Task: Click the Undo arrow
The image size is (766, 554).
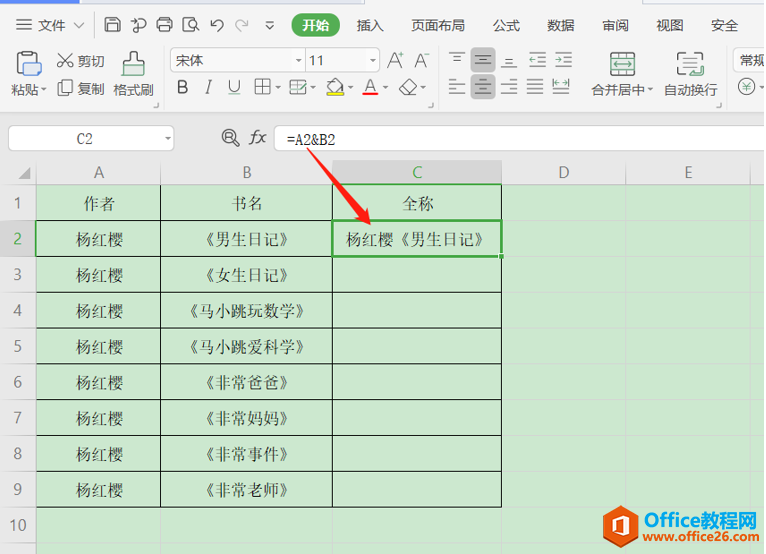Action: tap(216, 25)
